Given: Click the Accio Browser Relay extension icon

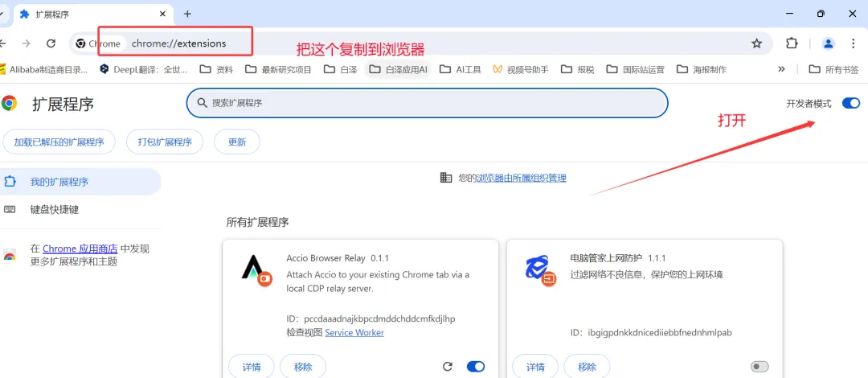Looking at the screenshot, I should point(256,270).
